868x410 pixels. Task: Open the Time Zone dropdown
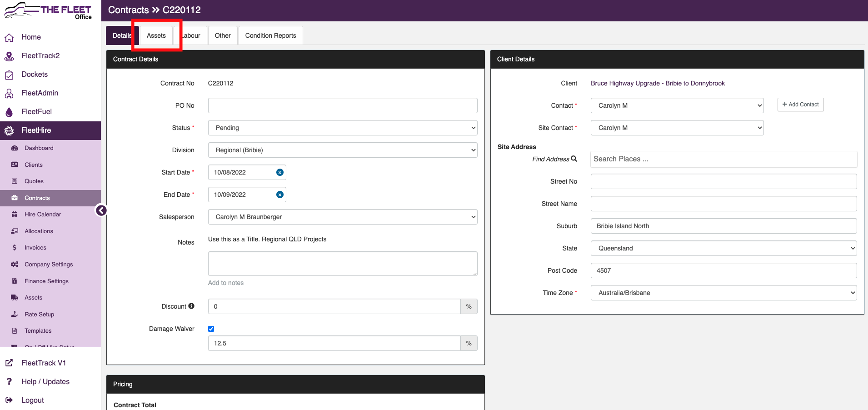[724, 293]
